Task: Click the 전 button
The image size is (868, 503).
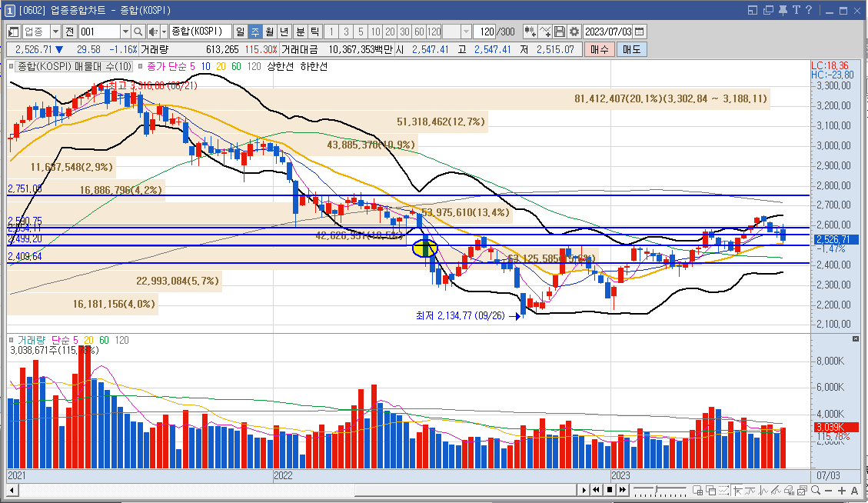Action: point(69,32)
